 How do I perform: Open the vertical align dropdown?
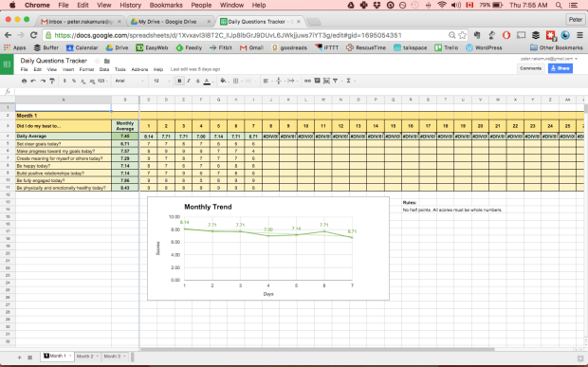pyautogui.click(x=280, y=81)
